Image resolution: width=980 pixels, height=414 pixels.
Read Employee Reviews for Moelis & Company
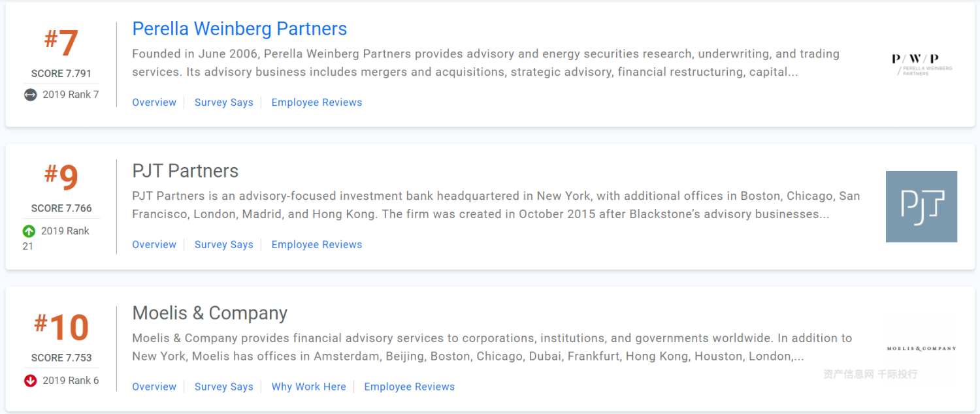tap(409, 387)
